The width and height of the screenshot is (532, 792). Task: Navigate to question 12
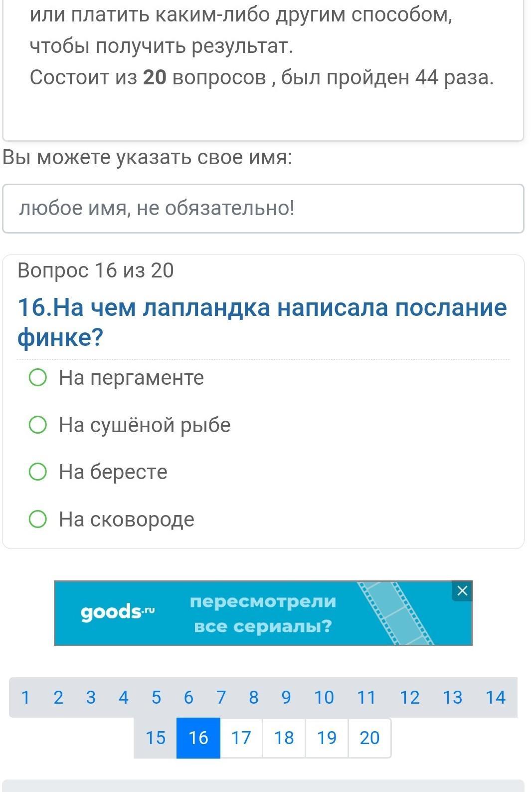tap(410, 697)
